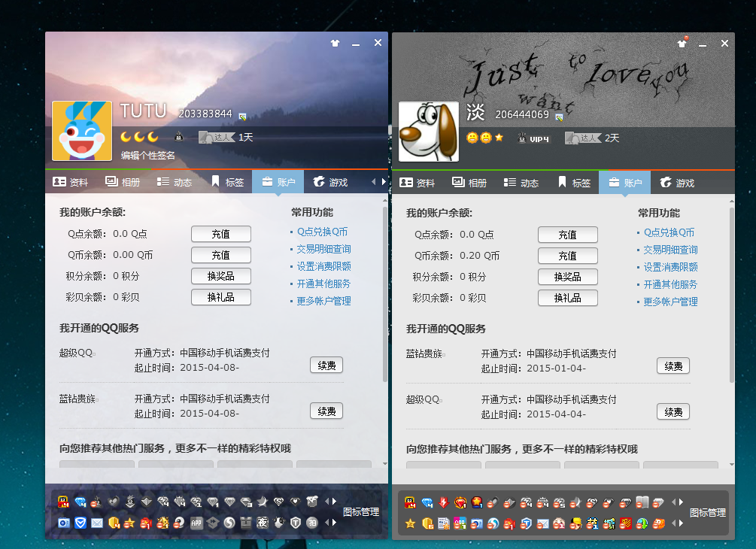Click the grey star icon in TUTU top icon row
Image resolution: width=756 pixels, height=549 pixels.
pyautogui.click(x=263, y=502)
